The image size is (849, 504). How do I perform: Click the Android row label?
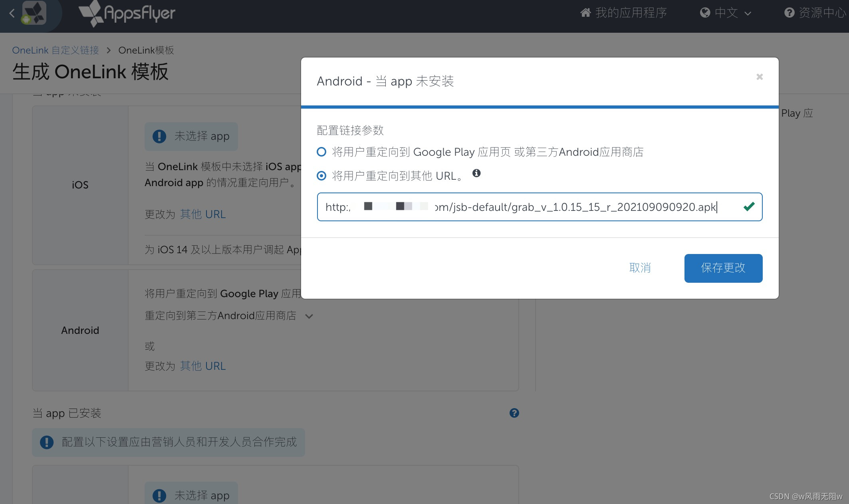(x=80, y=330)
